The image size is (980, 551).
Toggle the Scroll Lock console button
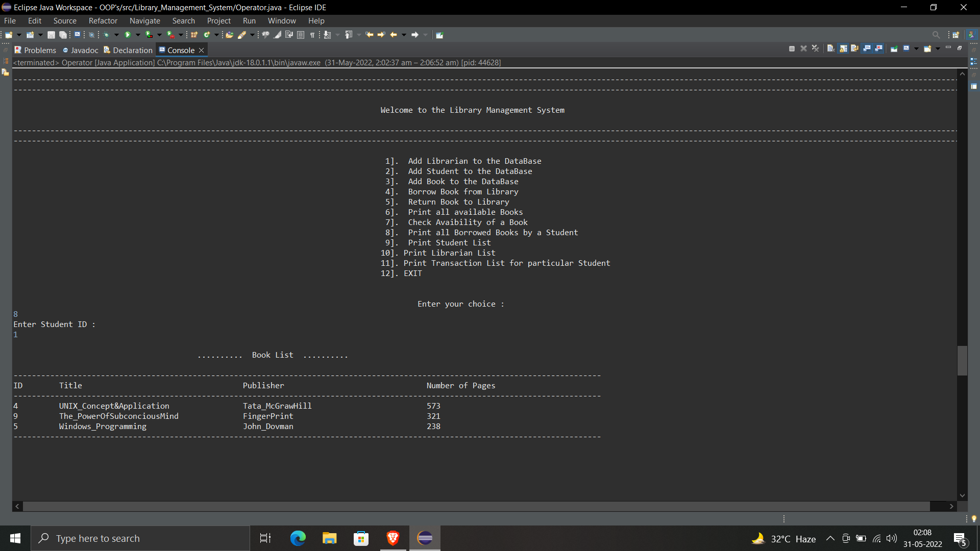coord(843,48)
